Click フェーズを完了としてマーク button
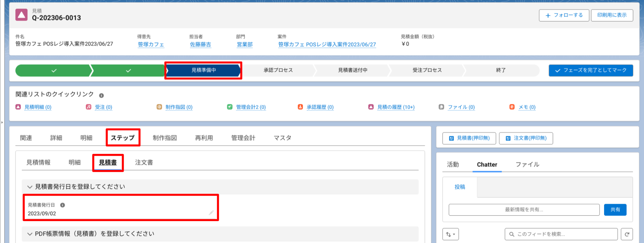Image resolution: width=644 pixels, height=243 pixels. click(591, 70)
